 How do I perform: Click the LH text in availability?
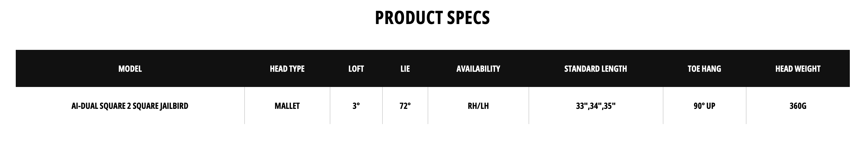(x=484, y=106)
